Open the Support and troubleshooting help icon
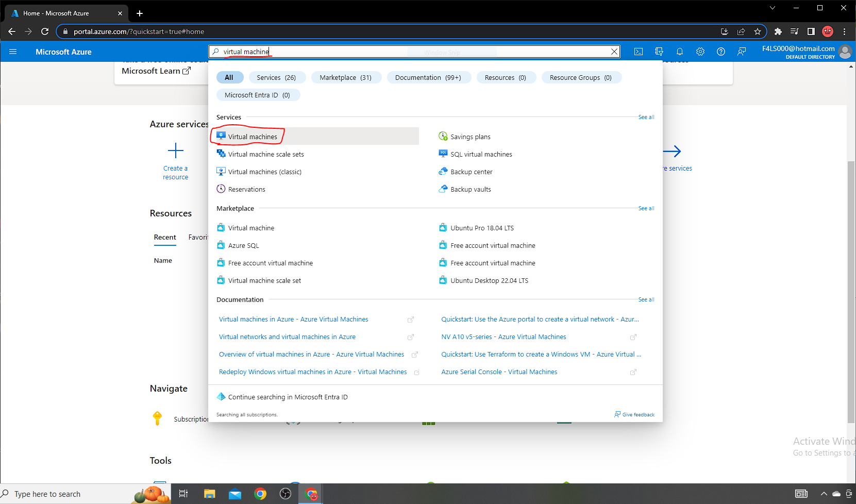The width and height of the screenshot is (856, 504). (x=721, y=52)
